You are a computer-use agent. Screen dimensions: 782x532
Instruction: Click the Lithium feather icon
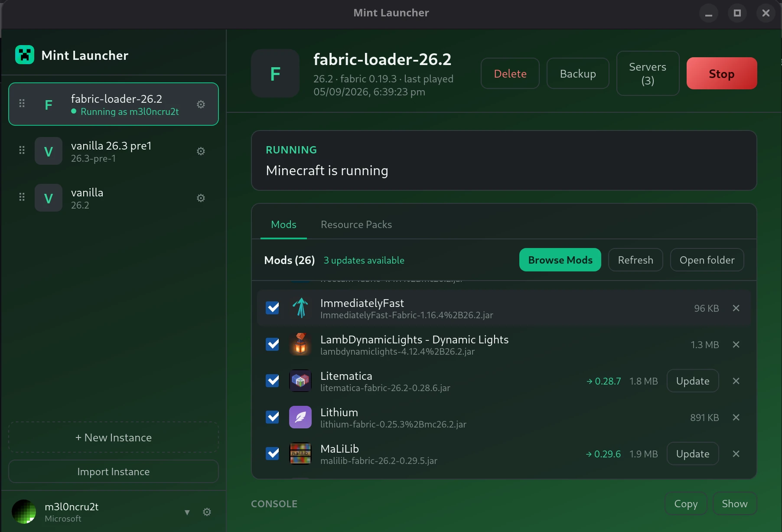300,417
